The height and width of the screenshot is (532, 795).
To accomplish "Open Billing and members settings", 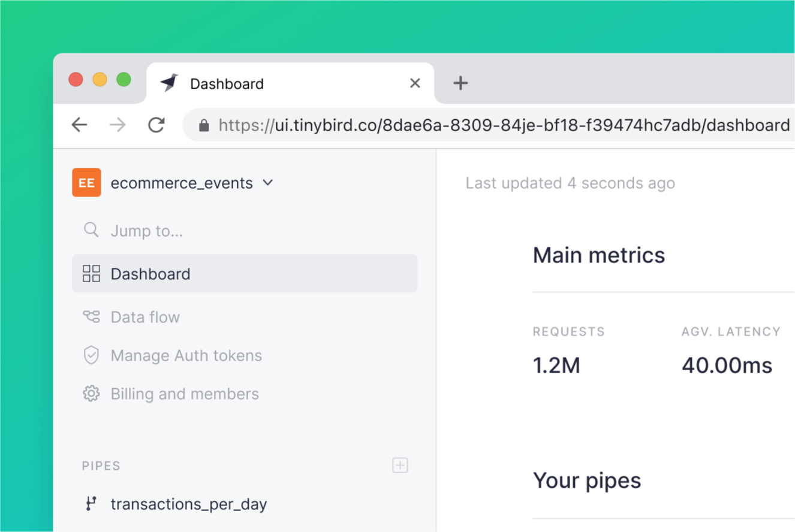I will (185, 394).
